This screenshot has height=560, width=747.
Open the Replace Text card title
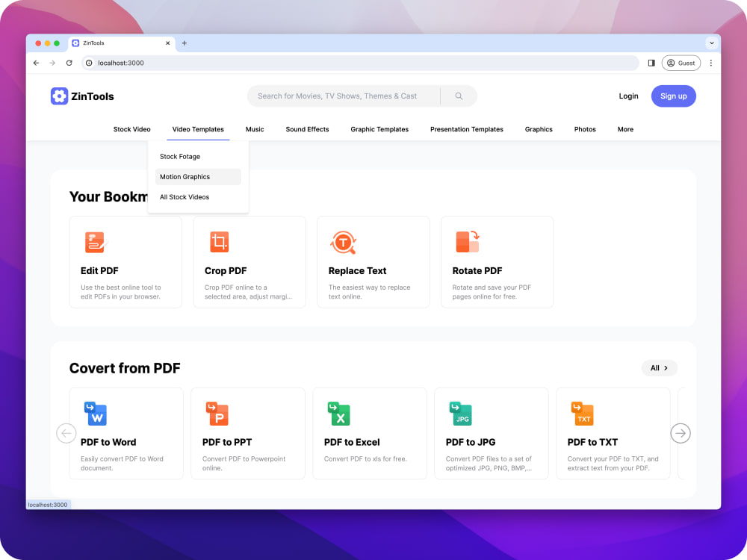coord(357,270)
